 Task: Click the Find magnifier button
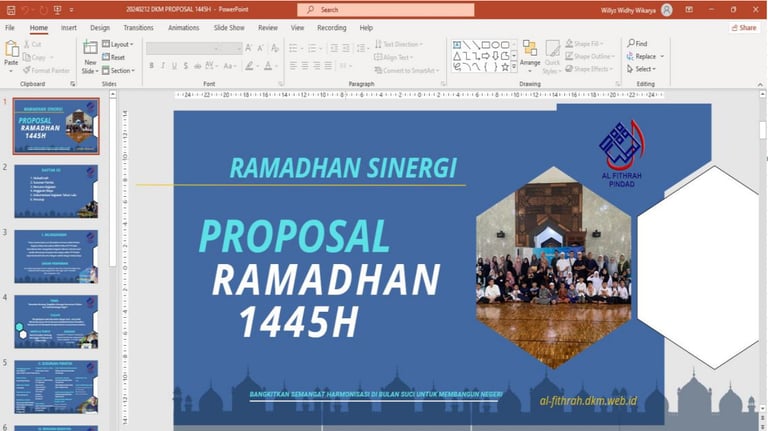click(x=637, y=44)
